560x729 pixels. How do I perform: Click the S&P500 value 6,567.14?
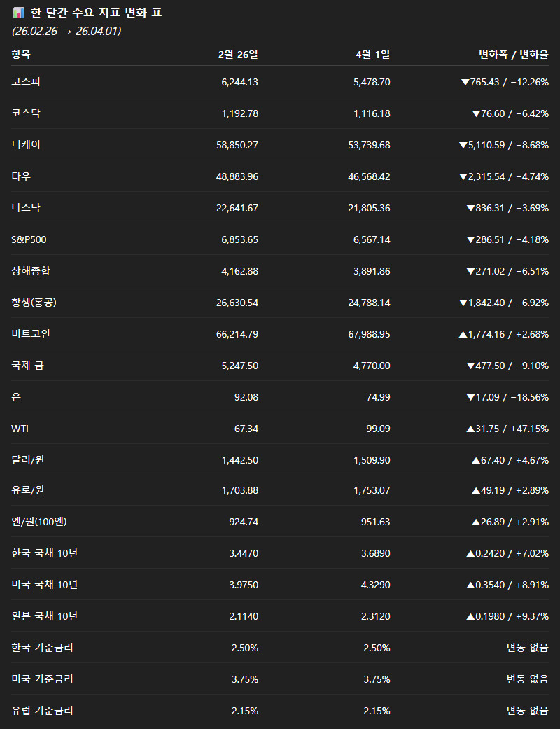(372, 239)
